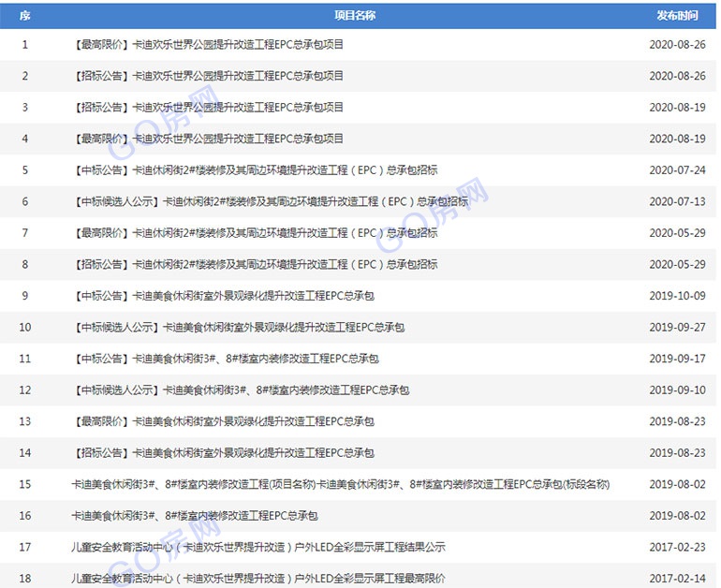721x588 pixels.
Task: Open row 4 【最高限价】卡迪欢乐世界公园 project
Action: 208,139
